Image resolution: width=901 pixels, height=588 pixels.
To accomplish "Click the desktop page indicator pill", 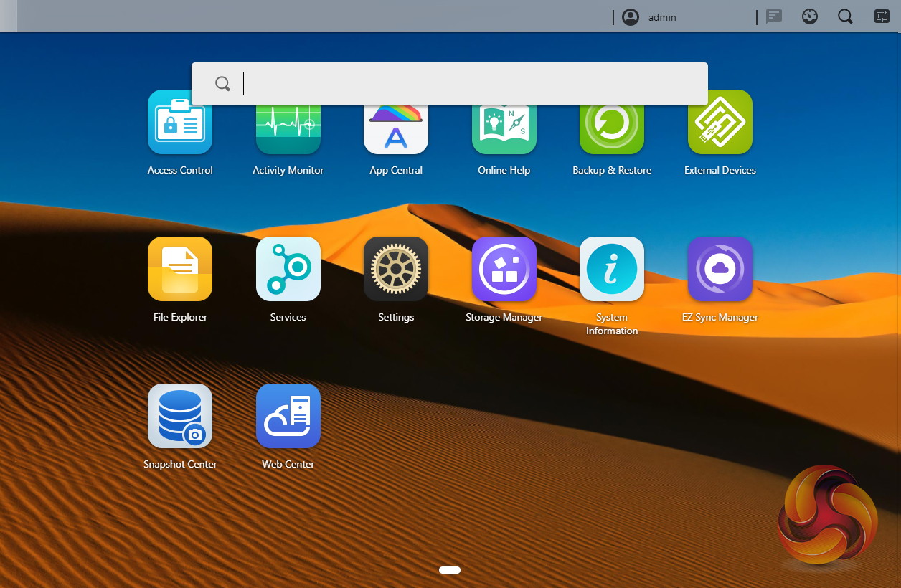I will coord(450,570).
